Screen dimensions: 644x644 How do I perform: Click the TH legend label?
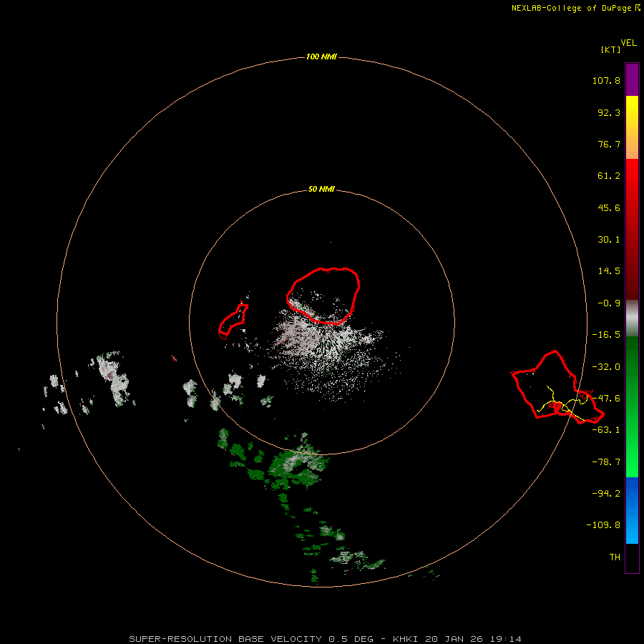[x=615, y=557]
